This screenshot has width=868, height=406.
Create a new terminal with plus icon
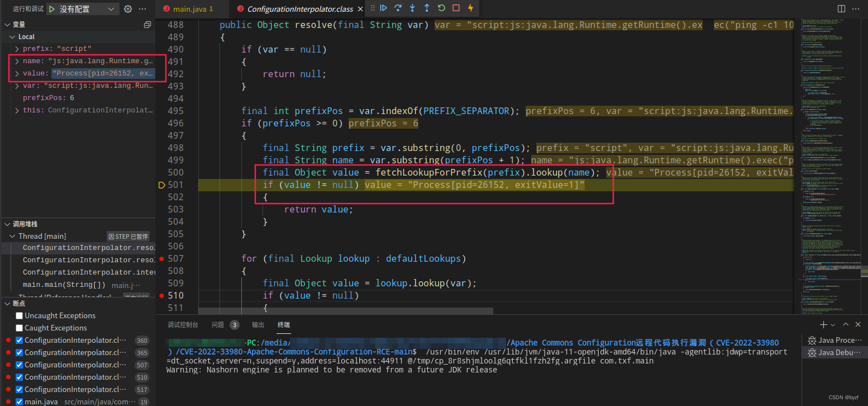click(823, 324)
